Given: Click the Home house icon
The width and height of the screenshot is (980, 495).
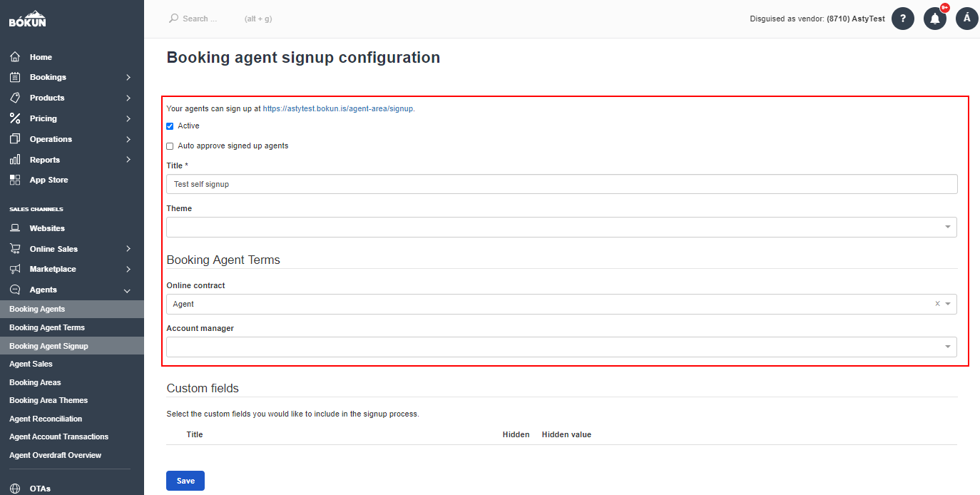Looking at the screenshot, I should [x=15, y=57].
